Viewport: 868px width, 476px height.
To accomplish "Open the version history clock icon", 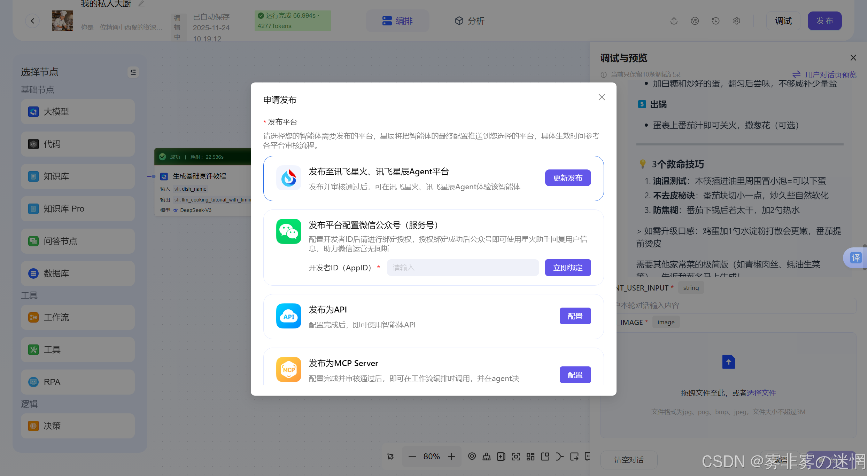I will [x=715, y=21].
